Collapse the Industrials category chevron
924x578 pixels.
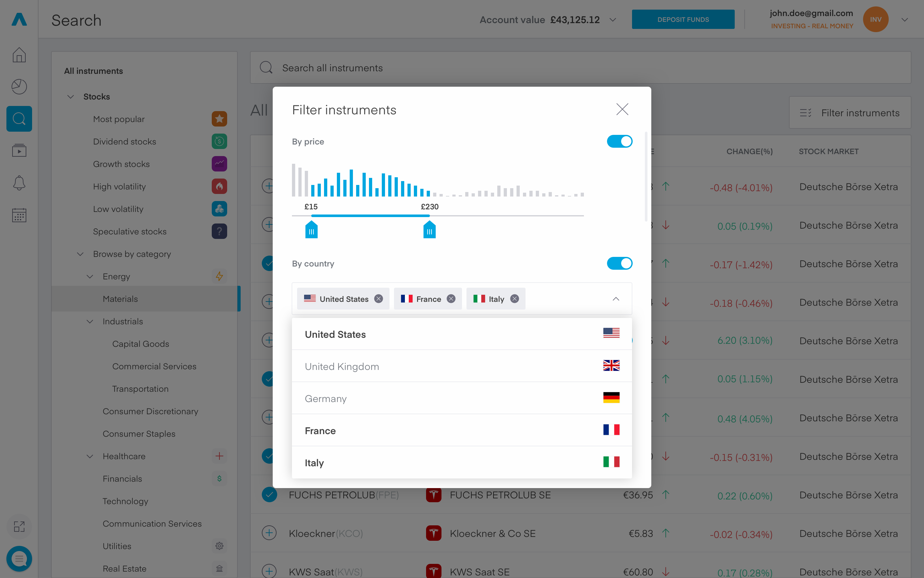tap(90, 321)
